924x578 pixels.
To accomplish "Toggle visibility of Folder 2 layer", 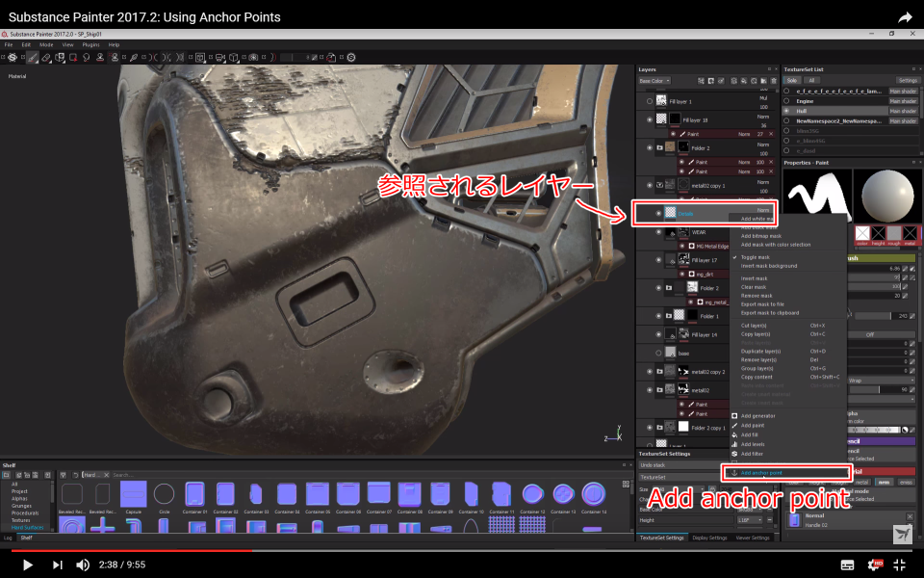I will pos(650,147).
